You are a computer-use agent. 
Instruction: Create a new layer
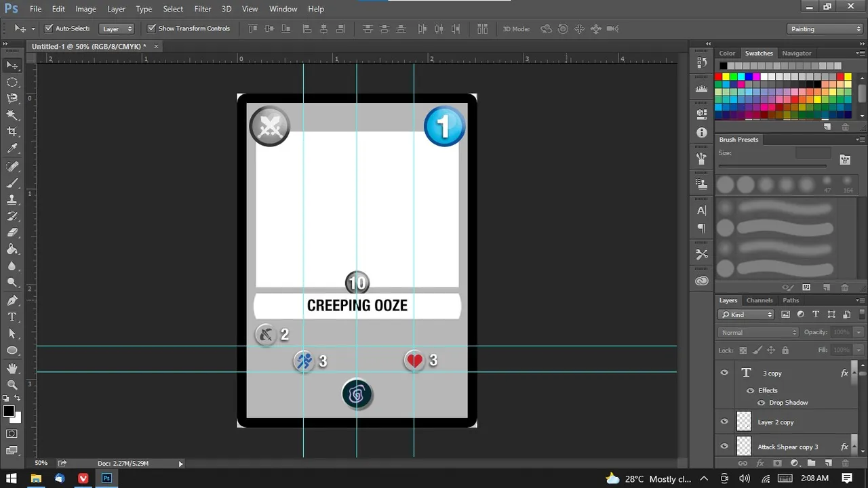pyautogui.click(x=828, y=464)
